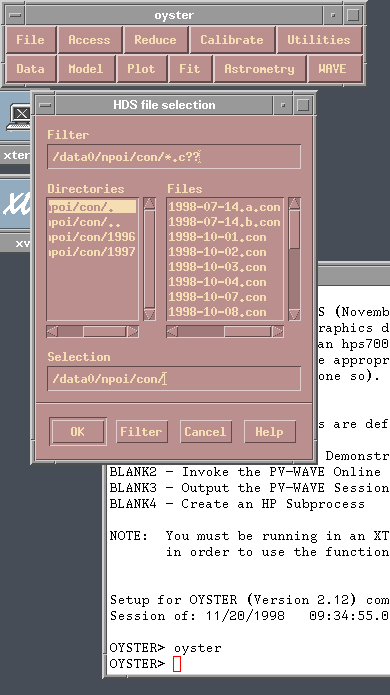
Task: Click right arrow of Files horizontal scrollbar
Action: click(x=278, y=332)
